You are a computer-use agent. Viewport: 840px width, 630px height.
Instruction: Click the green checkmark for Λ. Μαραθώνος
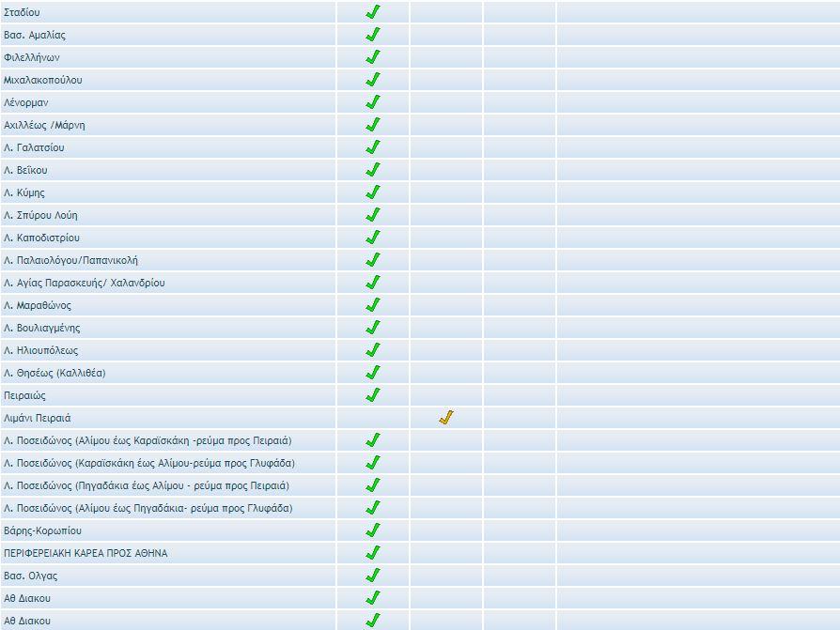click(372, 305)
